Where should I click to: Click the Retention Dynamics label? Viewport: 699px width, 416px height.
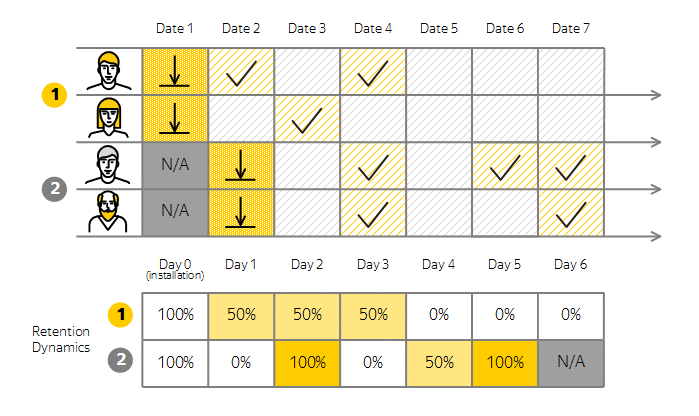(61, 339)
